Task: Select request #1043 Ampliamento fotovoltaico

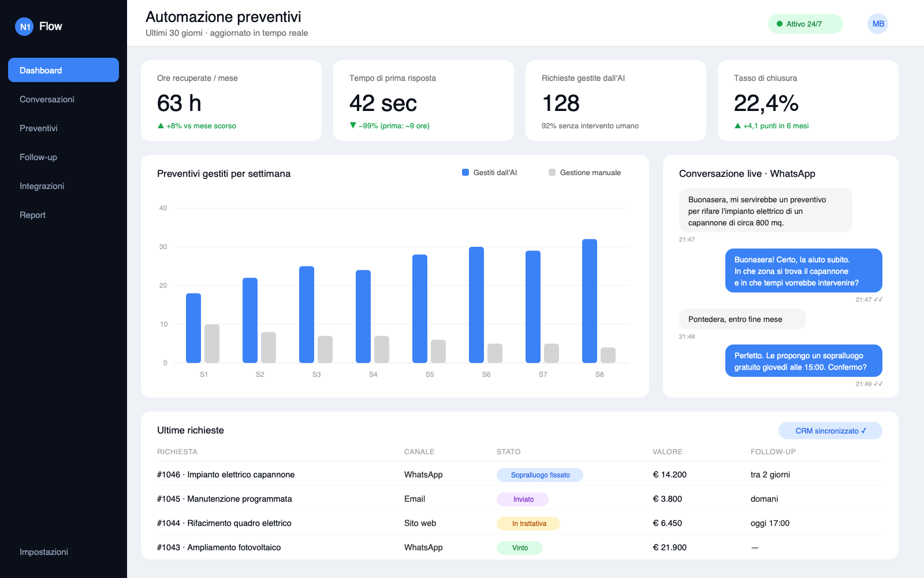Action: point(520,547)
